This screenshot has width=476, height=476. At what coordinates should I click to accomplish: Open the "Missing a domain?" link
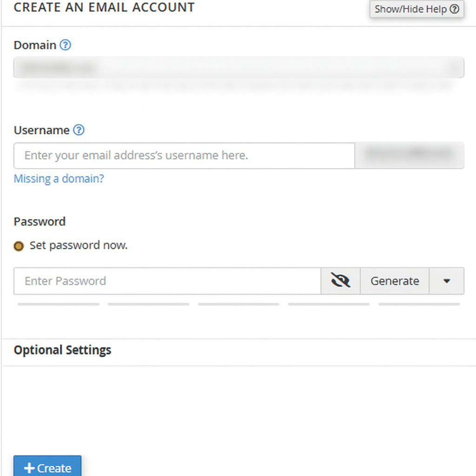pos(59,179)
